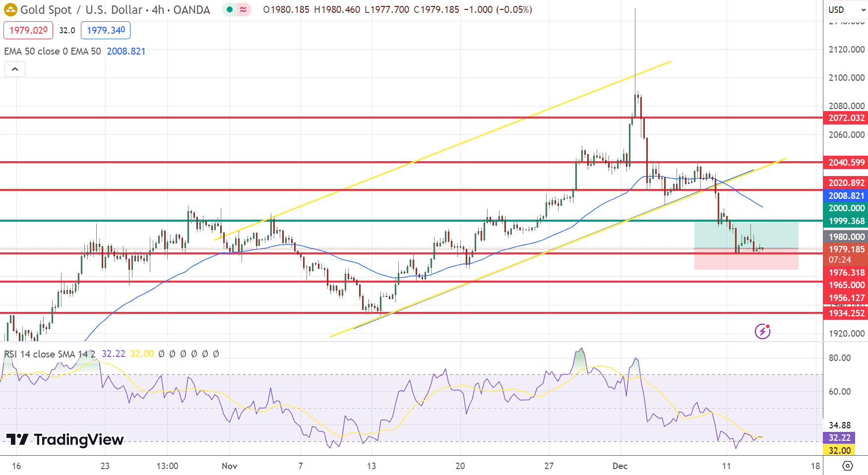
Task: Click the blue 2008.821 EMA price label
Action: [x=846, y=196]
